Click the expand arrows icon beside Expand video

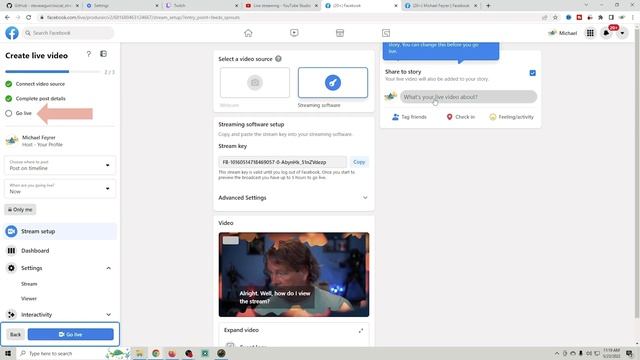click(x=361, y=330)
